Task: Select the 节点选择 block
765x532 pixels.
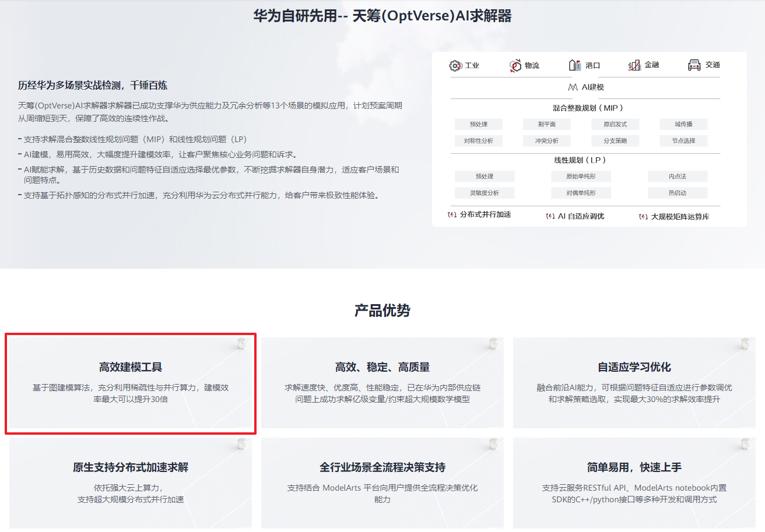Action: (x=683, y=140)
